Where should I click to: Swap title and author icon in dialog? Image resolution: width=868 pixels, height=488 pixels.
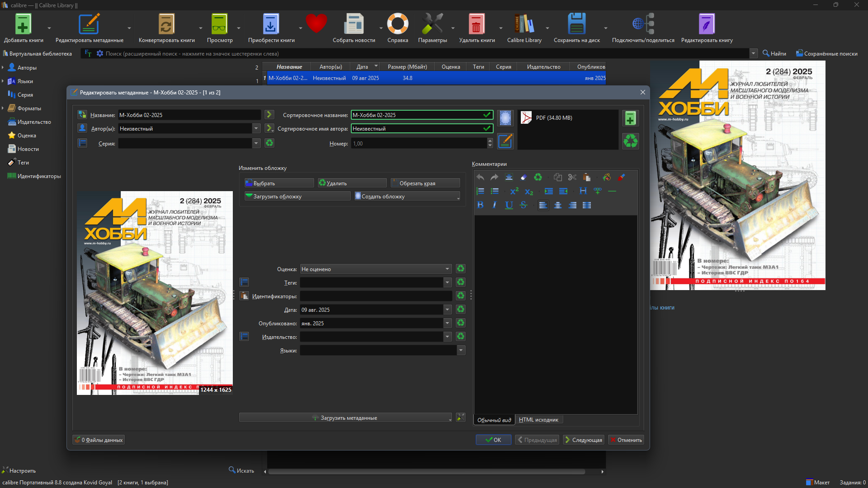tap(82, 115)
